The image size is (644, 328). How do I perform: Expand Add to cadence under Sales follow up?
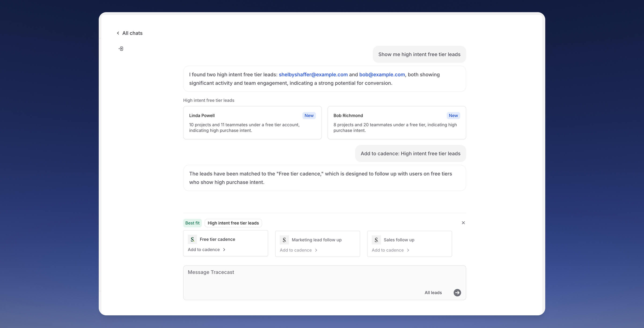tap(391, 250)
